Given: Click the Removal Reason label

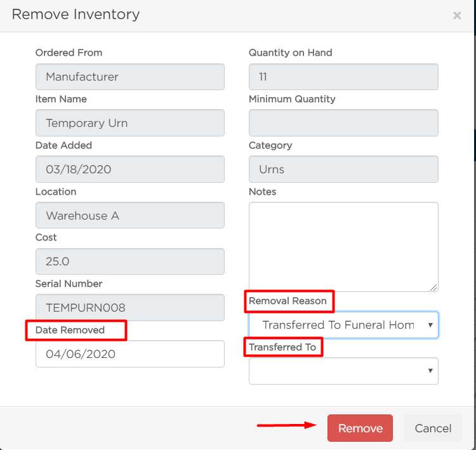Looking at the screenshot, I should (288, 301).
